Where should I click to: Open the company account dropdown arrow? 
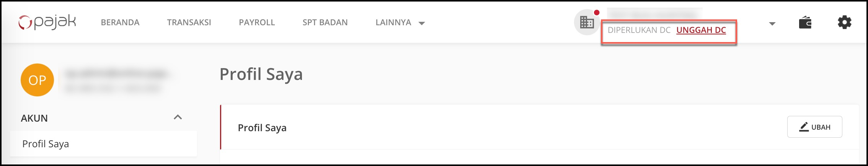coord(772,24)
